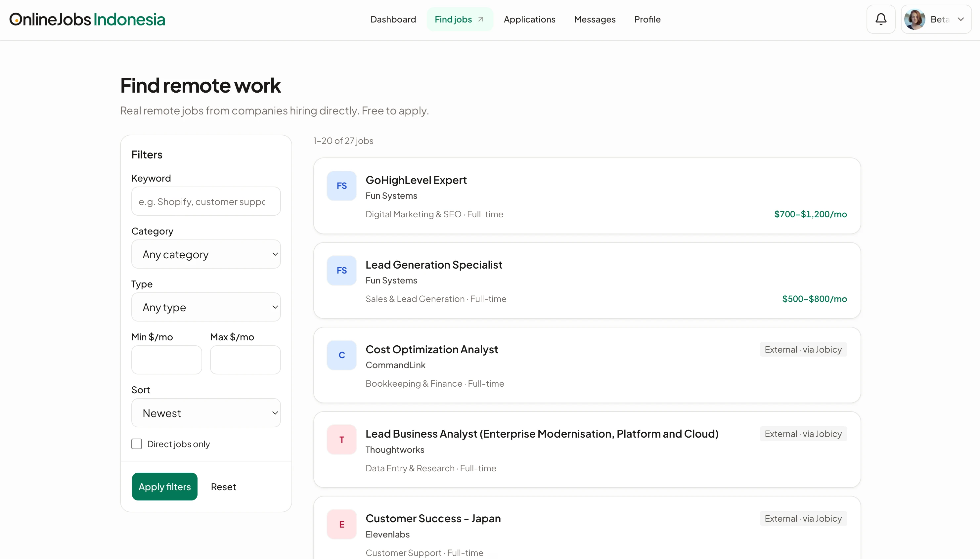Click Fun Systems under GoHighLevel Expert
The height and width of the screenshot is (559, 980).
click(x=391, y=196)
